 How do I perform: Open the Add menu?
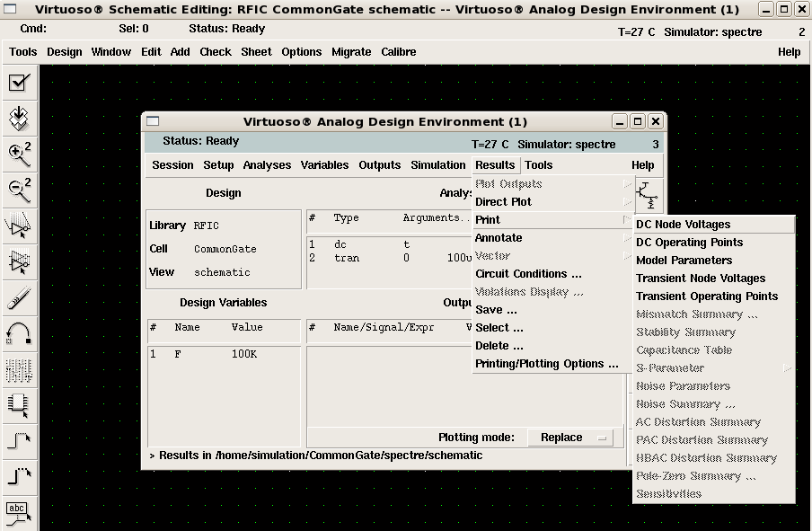pyautogui.click(x=180, y=52)
